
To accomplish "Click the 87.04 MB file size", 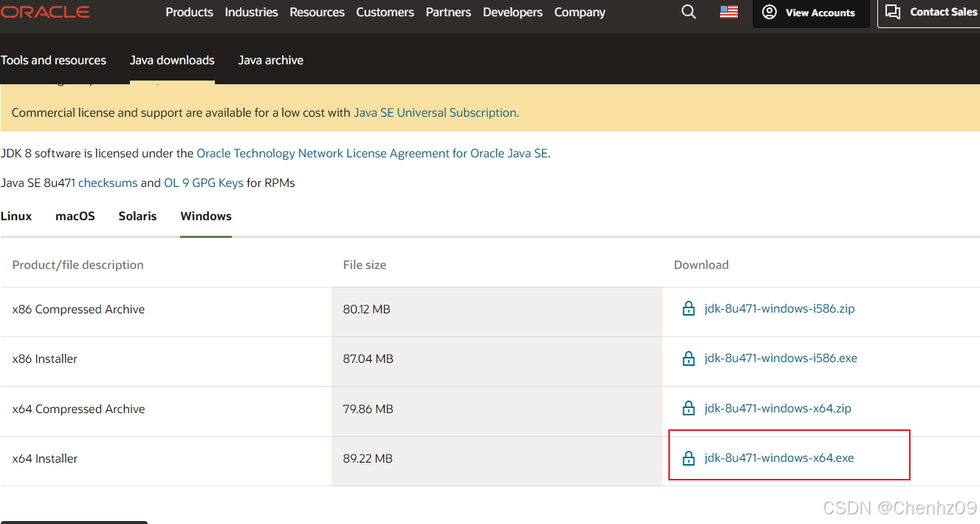I will 368,358.
